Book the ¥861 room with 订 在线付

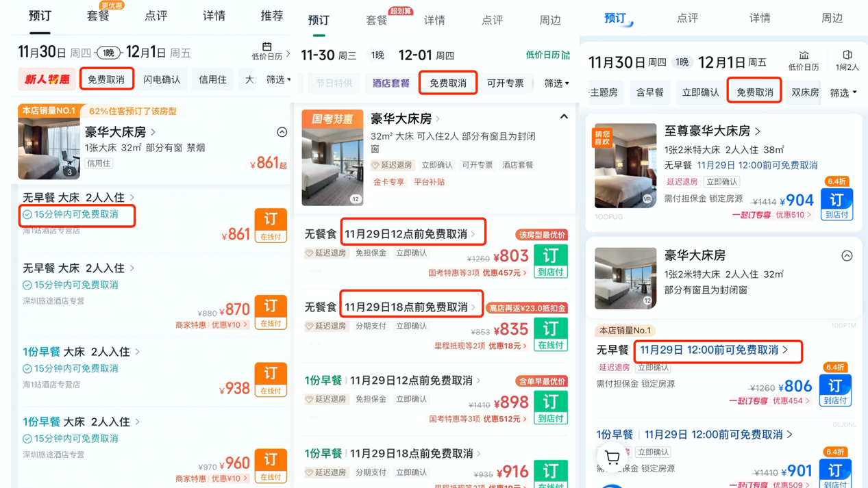tap(271, 225)
